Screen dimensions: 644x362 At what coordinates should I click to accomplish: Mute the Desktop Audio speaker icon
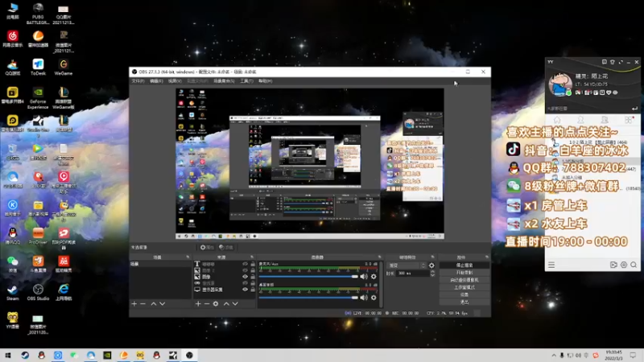pyautogui.click(x=364, y=298)
